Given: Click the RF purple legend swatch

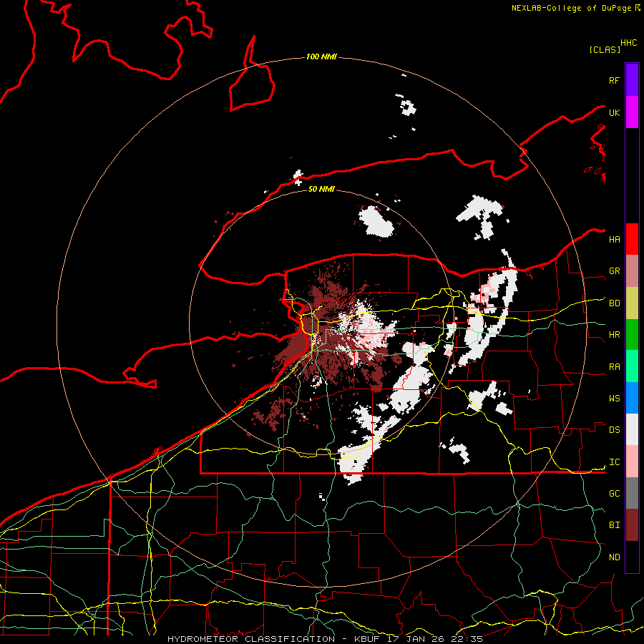Looking at the screenshot, I should tap(632, 80).
